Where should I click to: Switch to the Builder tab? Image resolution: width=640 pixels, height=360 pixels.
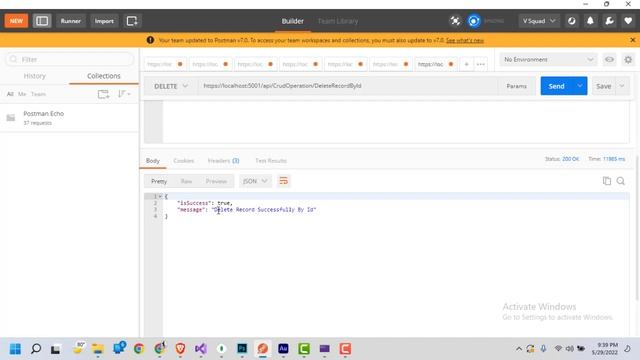tap(293, 21)
